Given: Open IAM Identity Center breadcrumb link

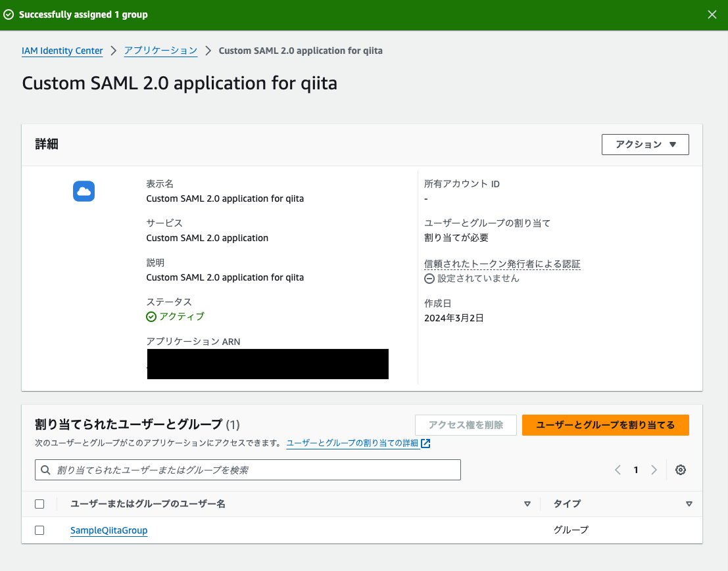Looking at the screenshot, I should pyautogui.click(x=62, y=51).
